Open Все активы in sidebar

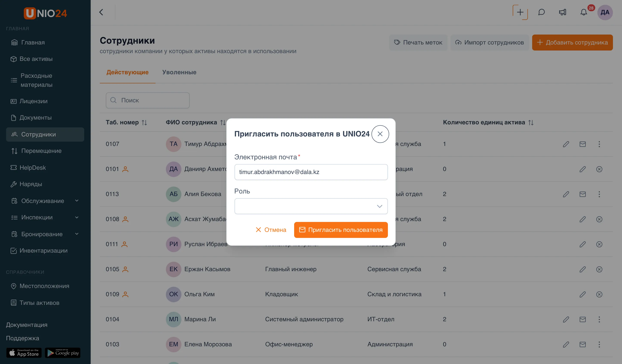(x=45, y=59)
